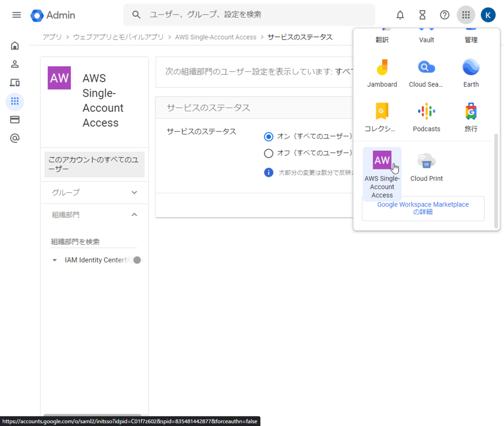
Task: Open the @ account icon in sidebar
Action: [x=15, y=138]
